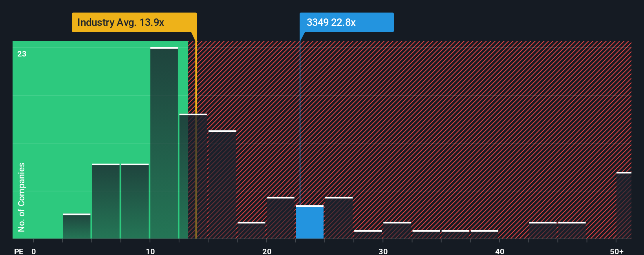Viewport: 644px width, 255px height.
Task: Click the x-axis tick label 20
Action: (267, 251)
